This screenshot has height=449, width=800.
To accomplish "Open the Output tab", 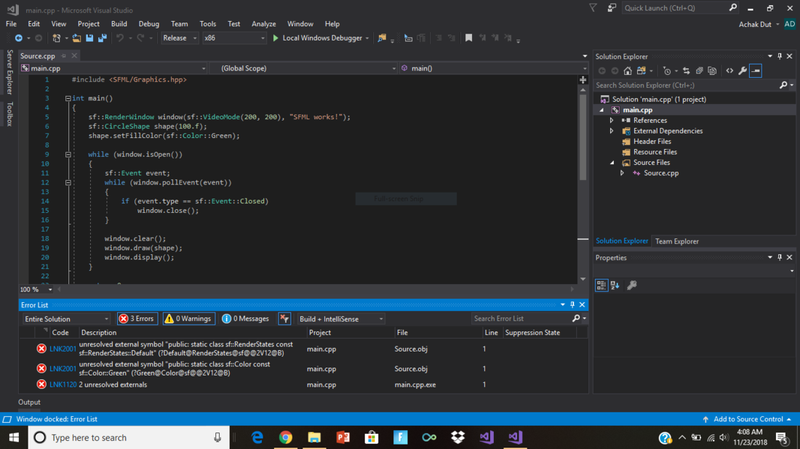I will (29, 402).
